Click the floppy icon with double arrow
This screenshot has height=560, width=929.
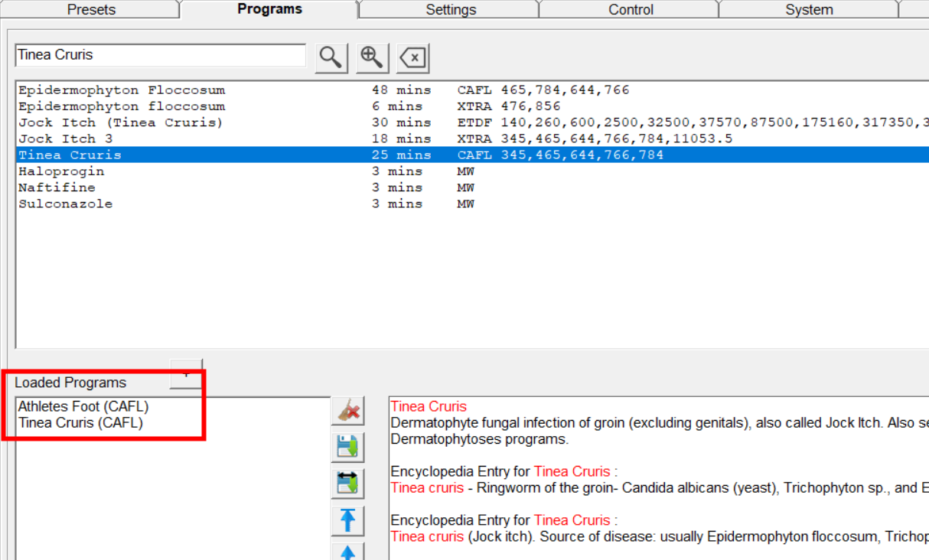348,483
